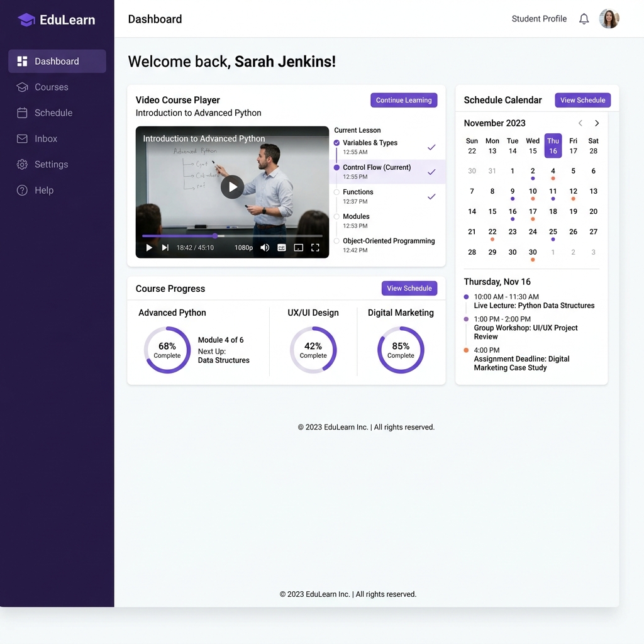
Task: Click the Variables & Types completed checkmark
Action: 431,147
